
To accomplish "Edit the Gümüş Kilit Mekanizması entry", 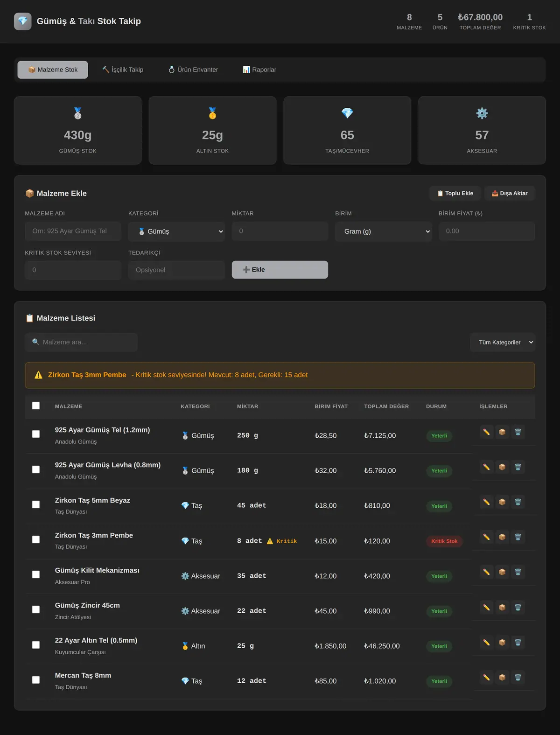I will coord(486,572).
